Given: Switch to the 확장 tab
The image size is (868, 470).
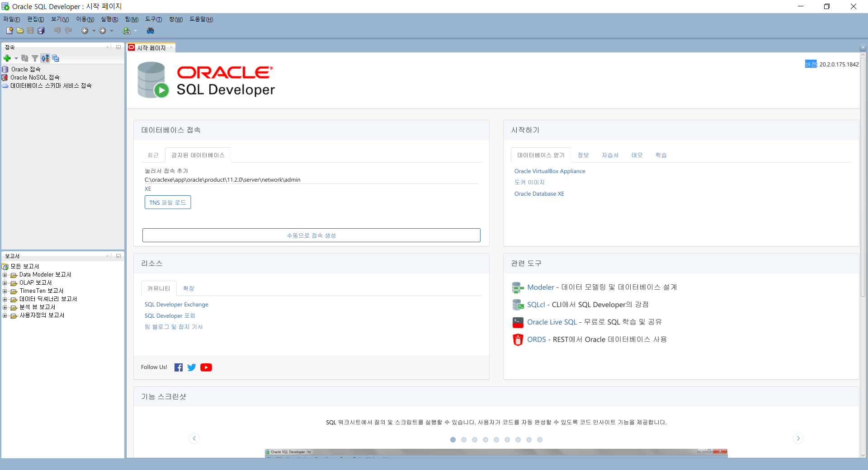Looking at the screenshot, I should pos(189,288).
